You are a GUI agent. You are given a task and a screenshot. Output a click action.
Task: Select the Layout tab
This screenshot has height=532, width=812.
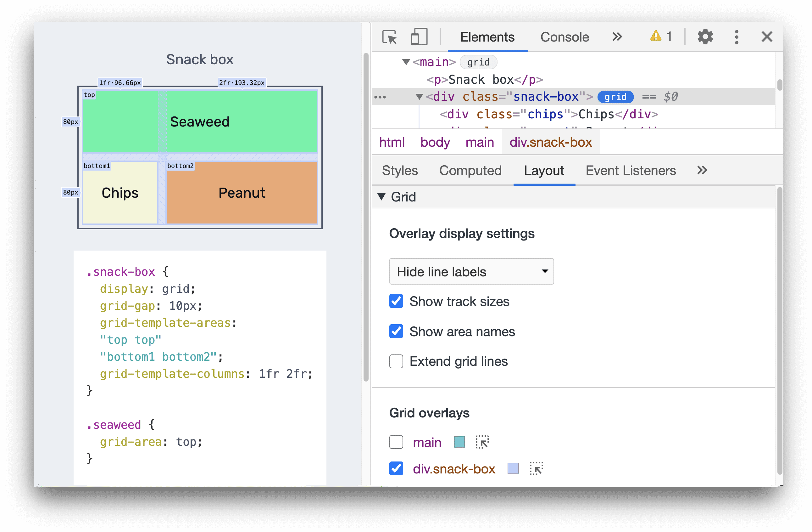544,171
